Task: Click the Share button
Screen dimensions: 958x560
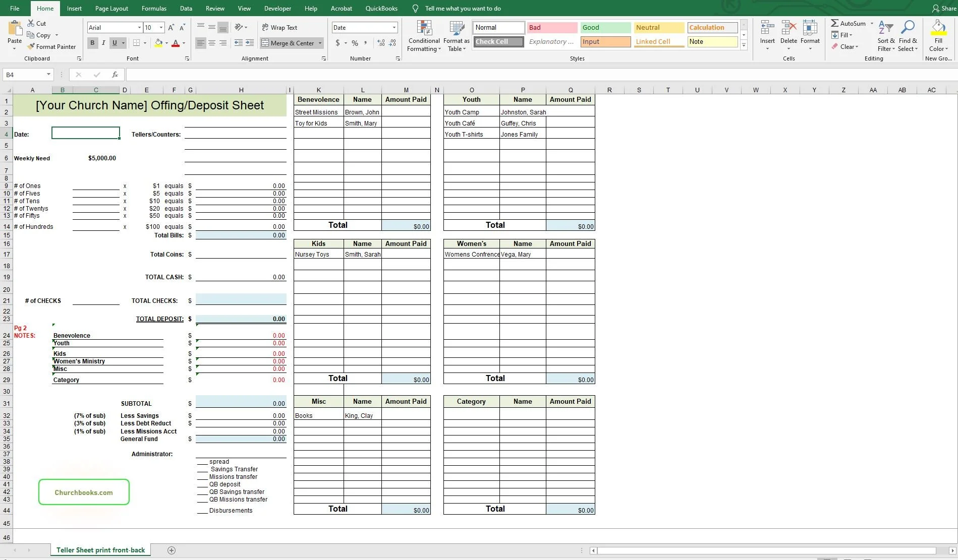Action: click(943, 8)
